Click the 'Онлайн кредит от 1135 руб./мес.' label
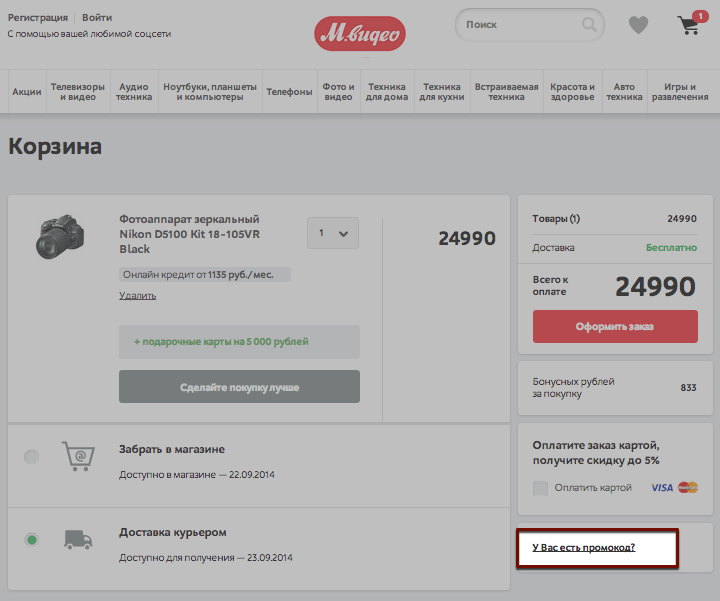 tap(205, 275)
